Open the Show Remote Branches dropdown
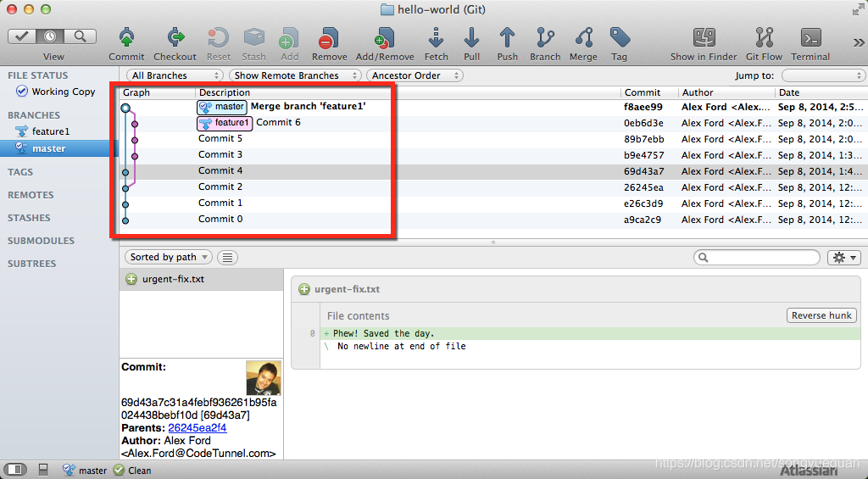 pos(294,75)
